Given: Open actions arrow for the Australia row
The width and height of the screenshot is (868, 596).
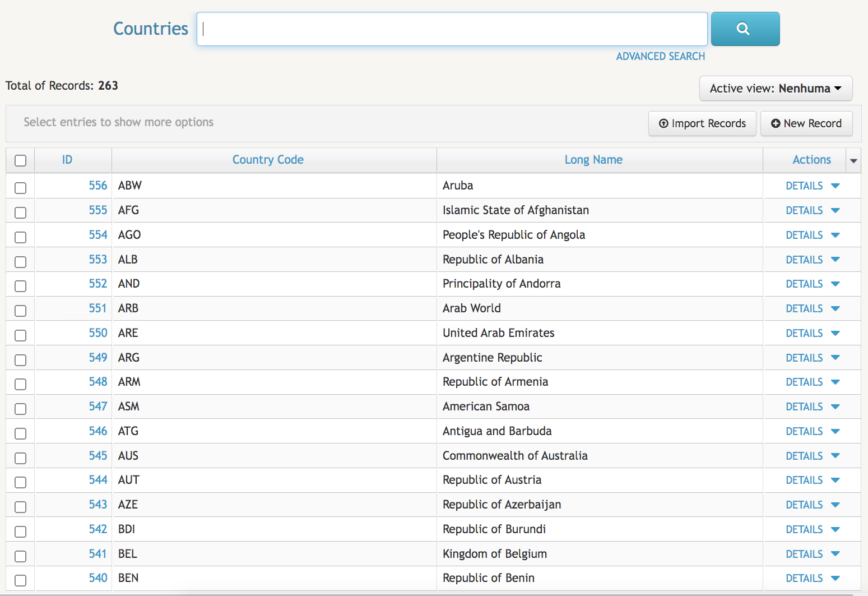Looking at the screenshot, I should point(835,456).
